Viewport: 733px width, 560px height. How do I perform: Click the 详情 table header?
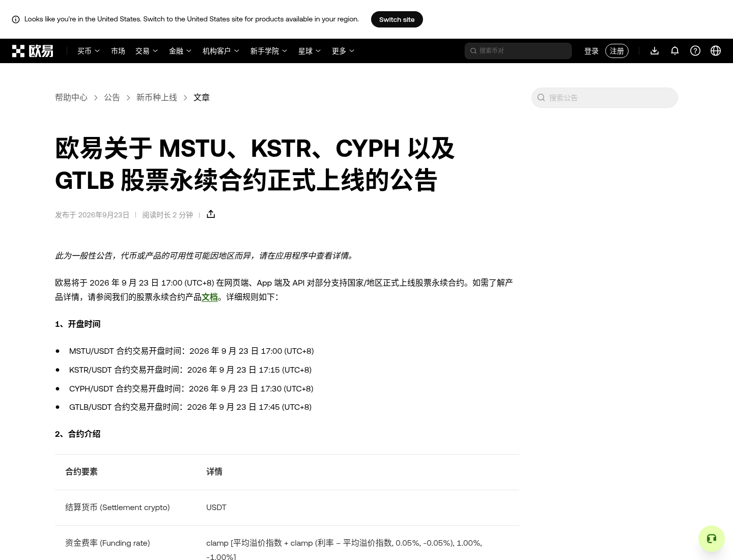coord(214,472)
